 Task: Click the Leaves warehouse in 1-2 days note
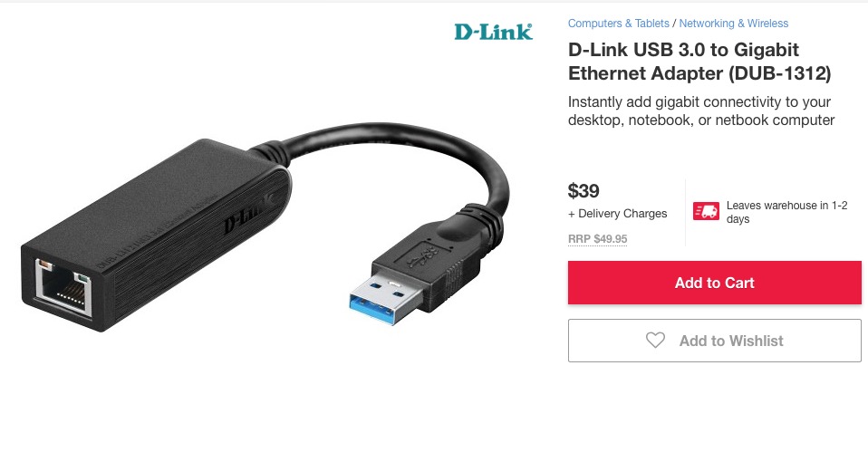click(786, 212)
